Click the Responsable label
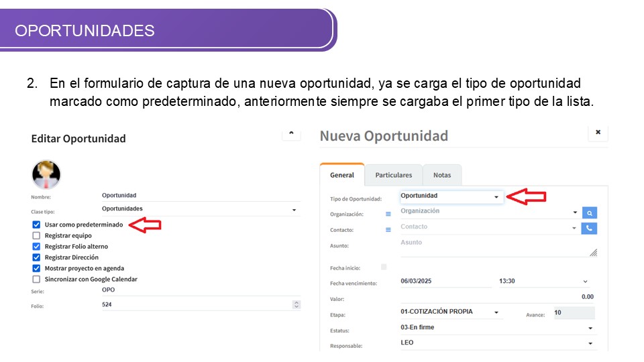Image resolution: width=644 pixels, height=362 pixels. point(346,346)
